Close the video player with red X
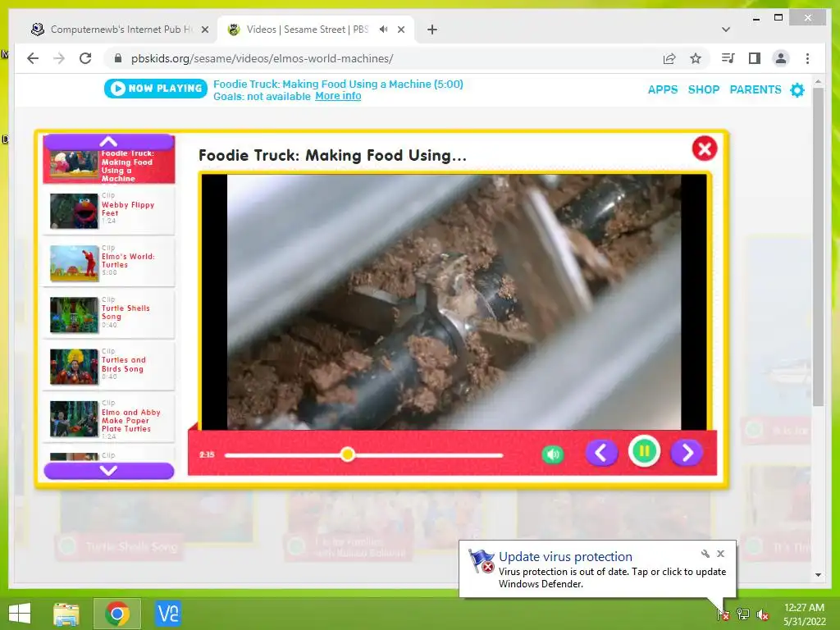This screenshot has height=630, width=840. 705,148
